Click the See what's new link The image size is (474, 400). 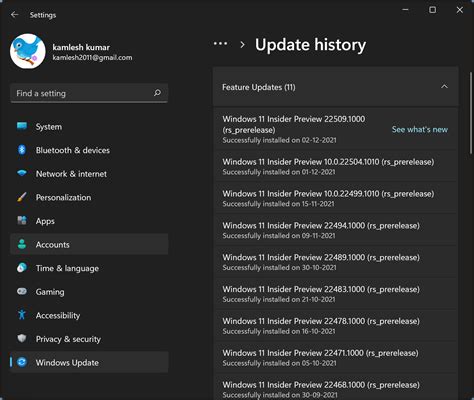pos(420,129)
